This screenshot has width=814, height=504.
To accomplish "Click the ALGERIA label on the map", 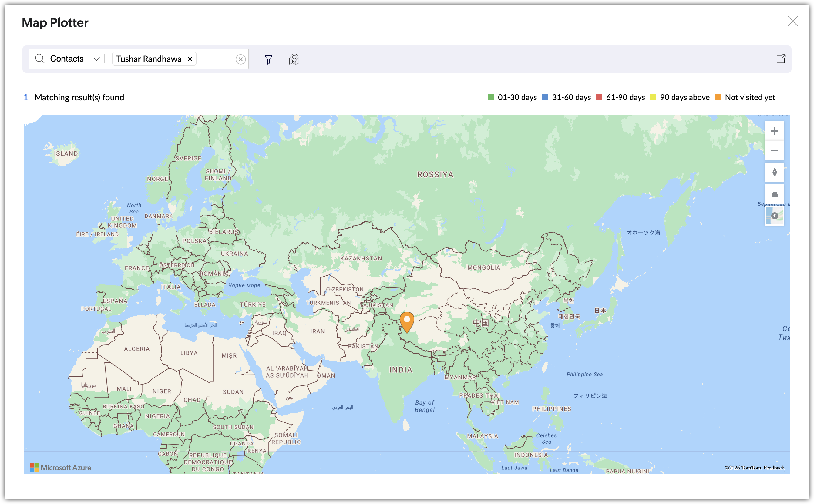I will click(x=137, y=349).
